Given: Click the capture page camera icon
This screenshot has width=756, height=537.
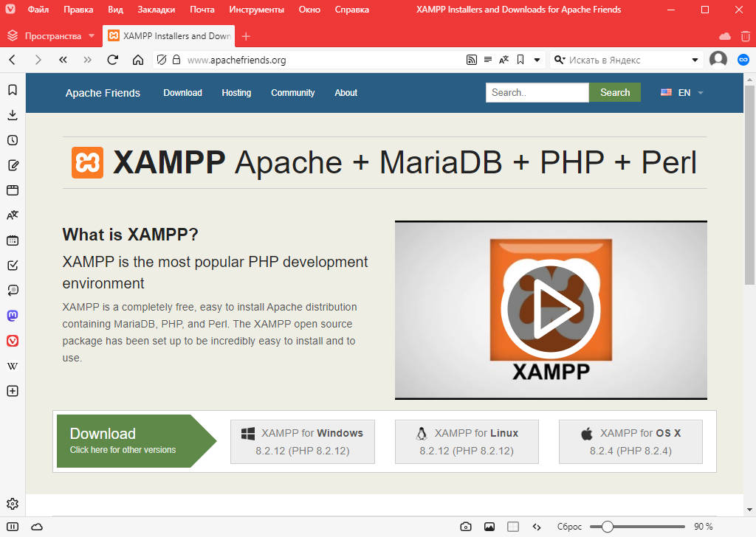Looking at the screenshot, I should pos(466,527).
